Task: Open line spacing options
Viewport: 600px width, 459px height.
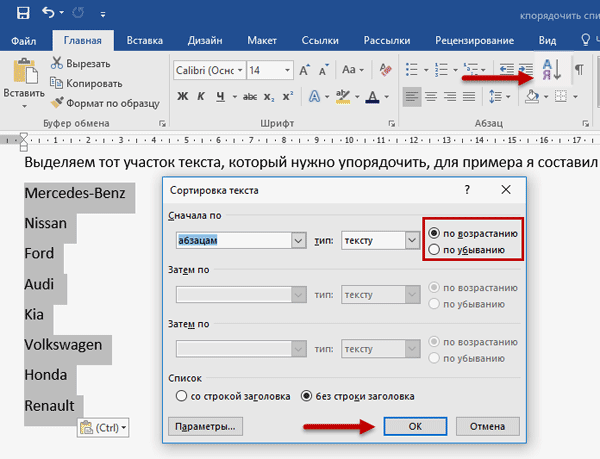Action: click(x=499, y=96)
